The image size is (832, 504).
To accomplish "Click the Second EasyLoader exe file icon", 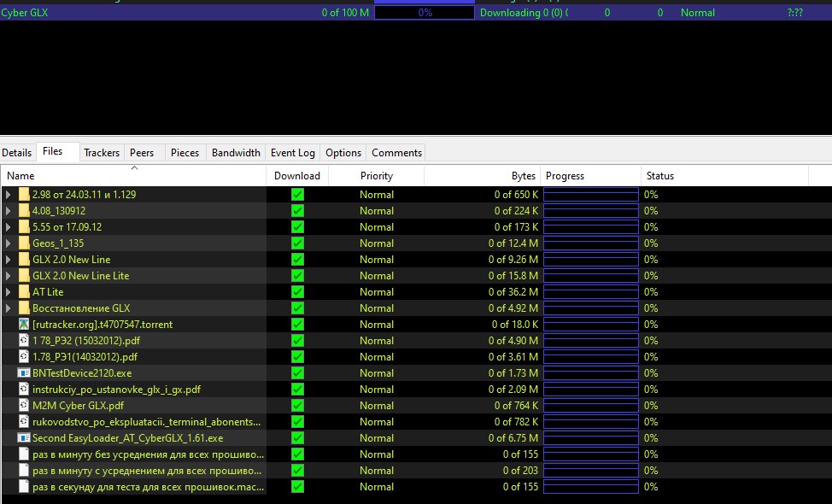I will pyautogui.click(x=24, y=438).
